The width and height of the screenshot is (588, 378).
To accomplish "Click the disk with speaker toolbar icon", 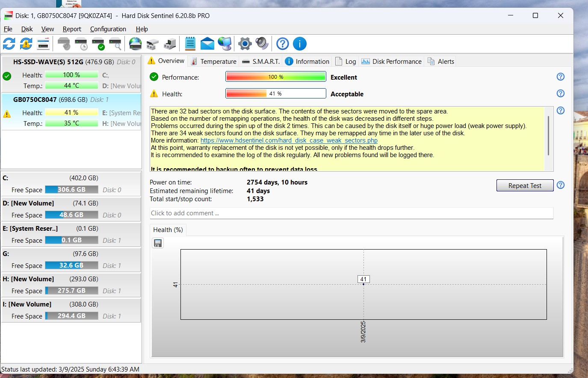I will point(64,44).
